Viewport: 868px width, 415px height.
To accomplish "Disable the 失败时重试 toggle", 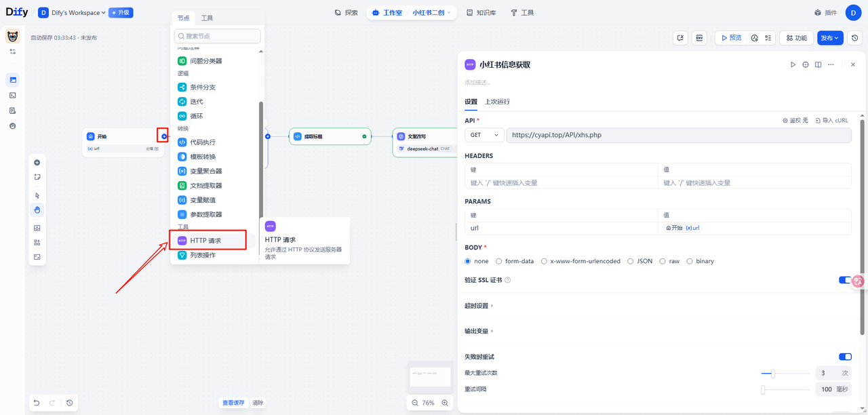I will pyautogui.click(x=845, y=357).
